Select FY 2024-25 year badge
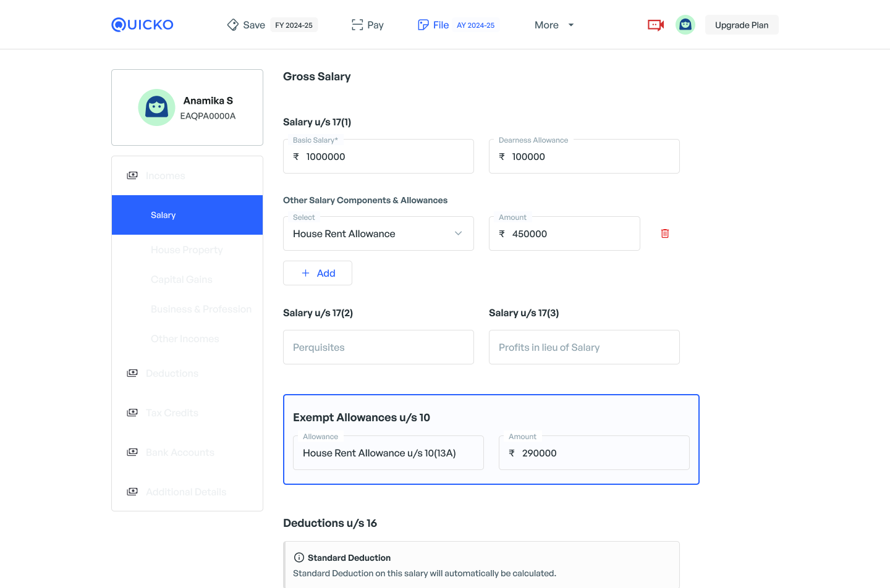 point(294,25)
